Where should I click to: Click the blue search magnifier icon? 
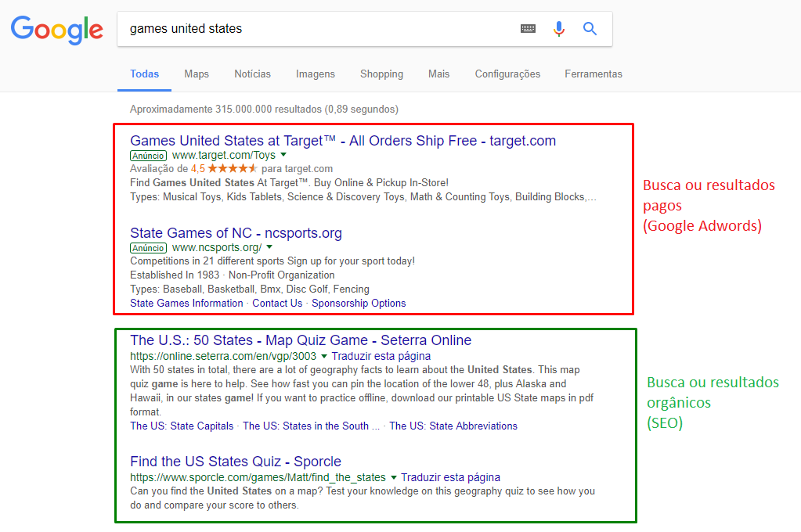pos(589,27)
